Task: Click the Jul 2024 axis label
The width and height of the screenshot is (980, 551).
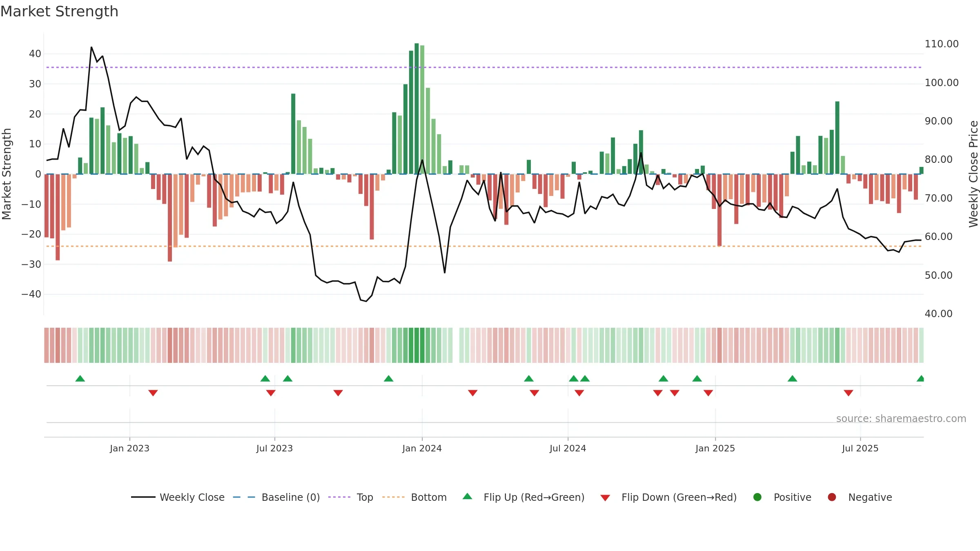Action: [568, 448]
